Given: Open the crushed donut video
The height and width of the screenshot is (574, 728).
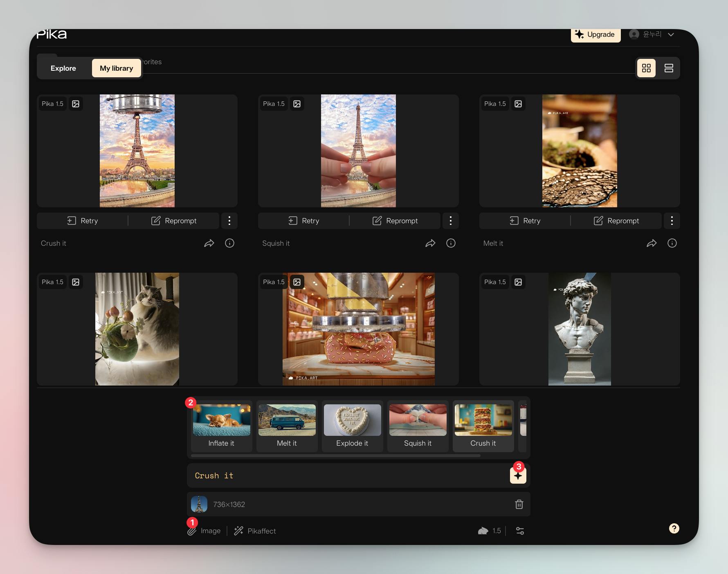Looking at the screenshot, I should tap(359, 329).
